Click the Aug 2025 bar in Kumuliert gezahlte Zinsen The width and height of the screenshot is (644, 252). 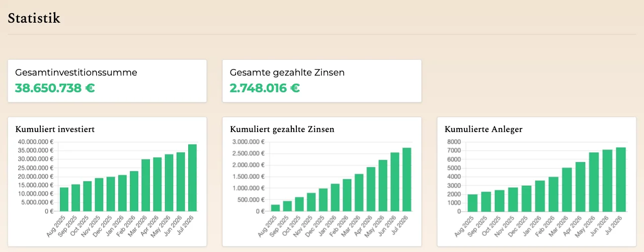[x=276, y=208]
